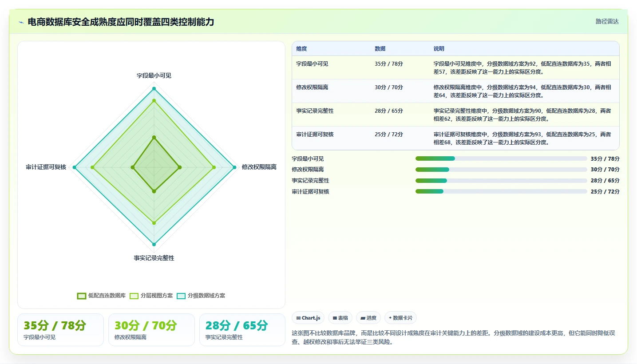The width and height of the screenshot is (637, 364).
Task: Click the dark green innermost point on the 字段最小可见 axis
Action: (x=154, y=138)
